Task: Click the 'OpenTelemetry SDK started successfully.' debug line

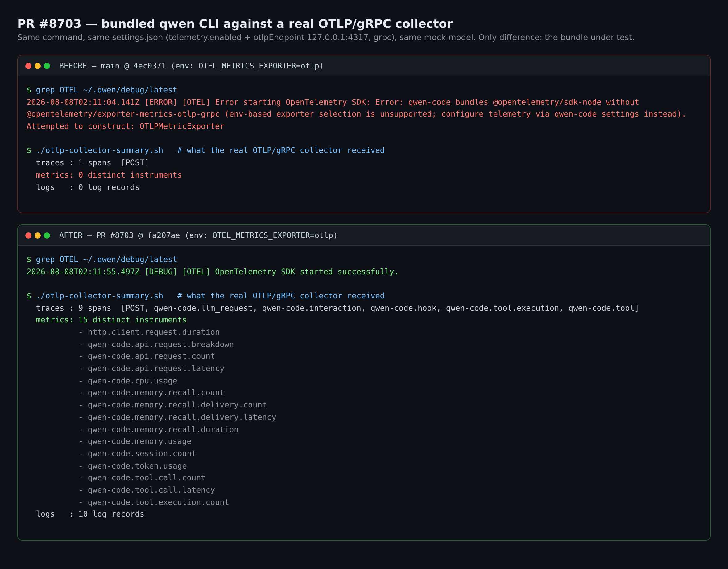Action: (x=212, y=272)
